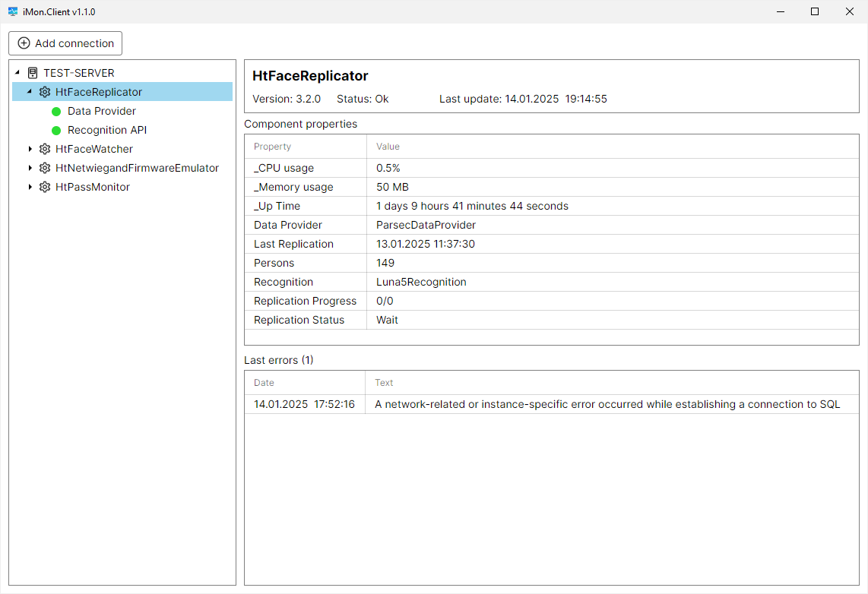Click the green status dot for Data Provider

[x=56, y=112]
